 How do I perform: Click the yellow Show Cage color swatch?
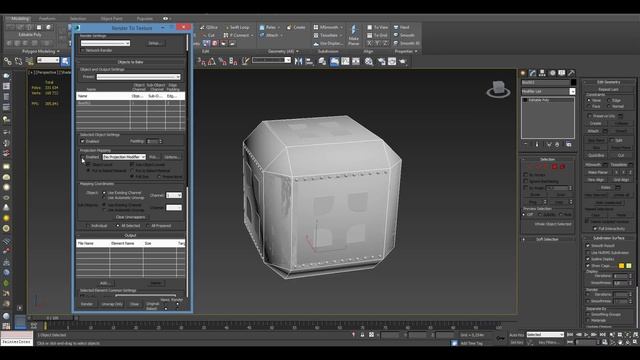coord(621,266)
